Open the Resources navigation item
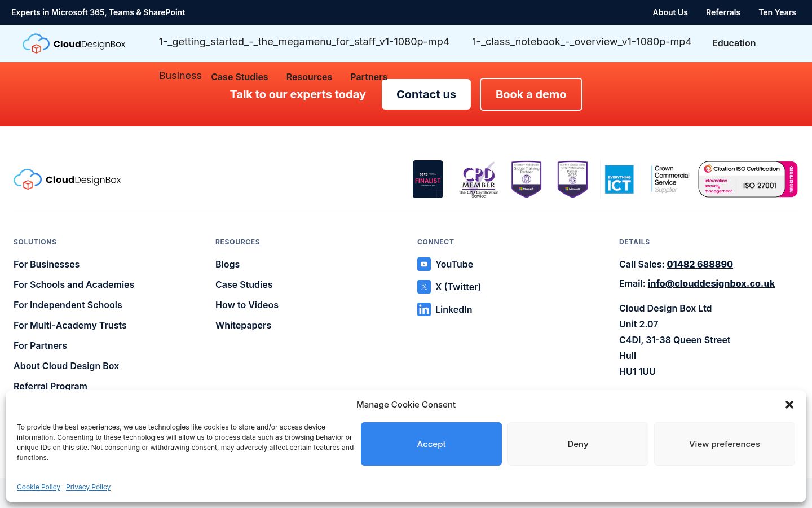The height and width of the screenshot is (508, 812). (309, 77)
